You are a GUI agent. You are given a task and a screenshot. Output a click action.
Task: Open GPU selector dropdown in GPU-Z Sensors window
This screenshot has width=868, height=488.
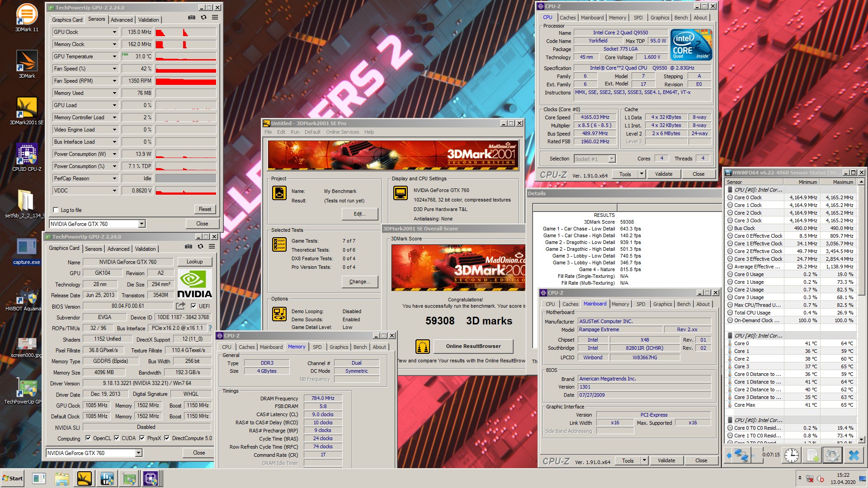tap(142, 224)
